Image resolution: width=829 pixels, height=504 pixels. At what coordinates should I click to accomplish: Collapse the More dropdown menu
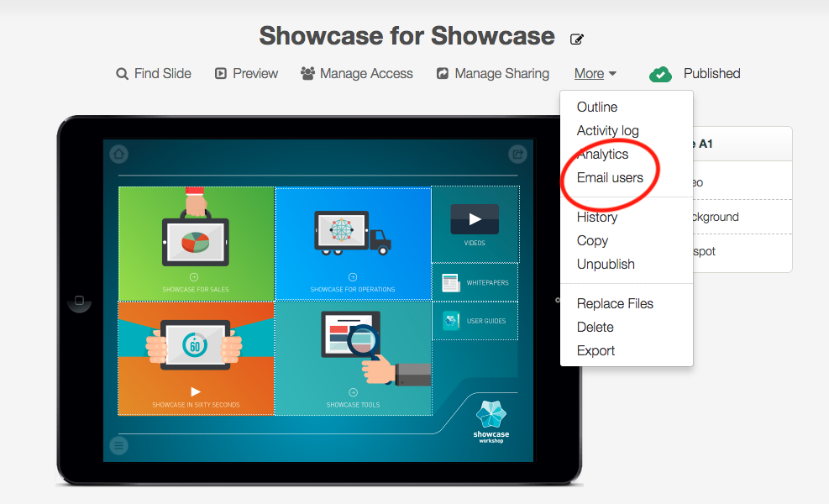596,74
